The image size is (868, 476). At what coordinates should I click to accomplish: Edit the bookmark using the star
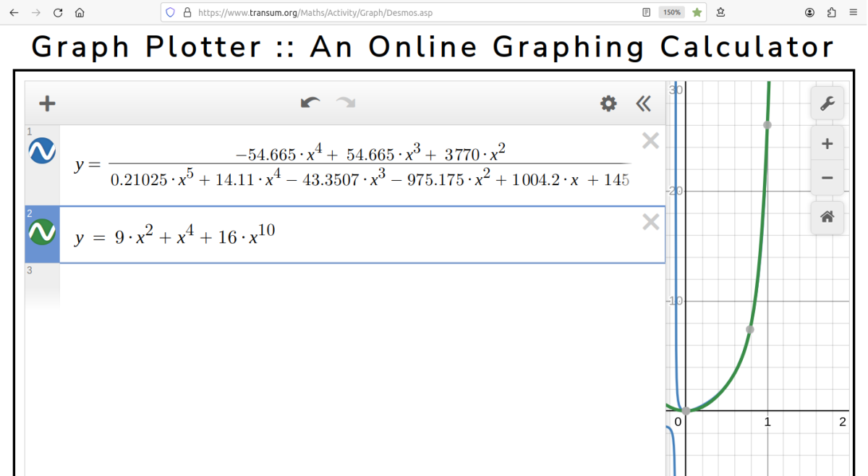[697, 12]
